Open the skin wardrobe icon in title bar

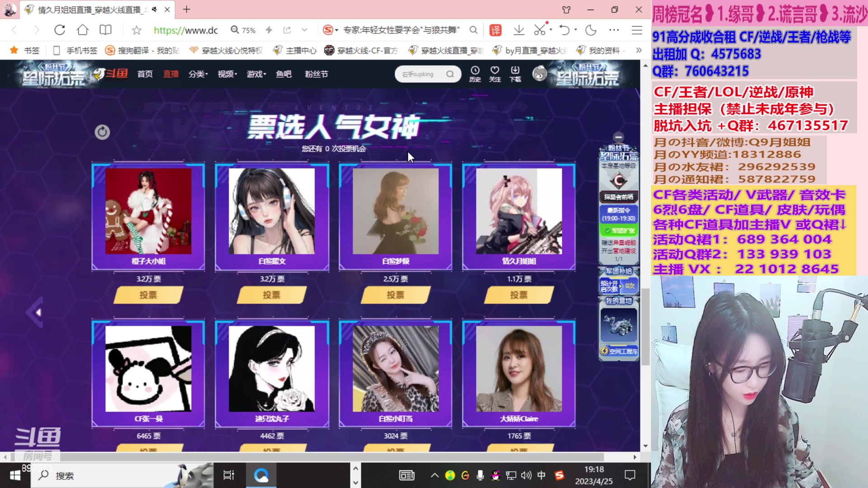coord(566,9)
